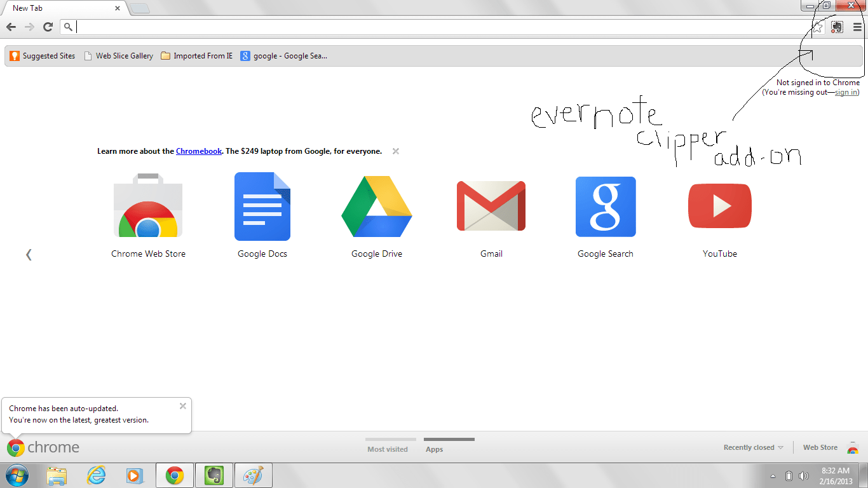
Task: Go to previous apps page arrow
Action: coord(29,254)
